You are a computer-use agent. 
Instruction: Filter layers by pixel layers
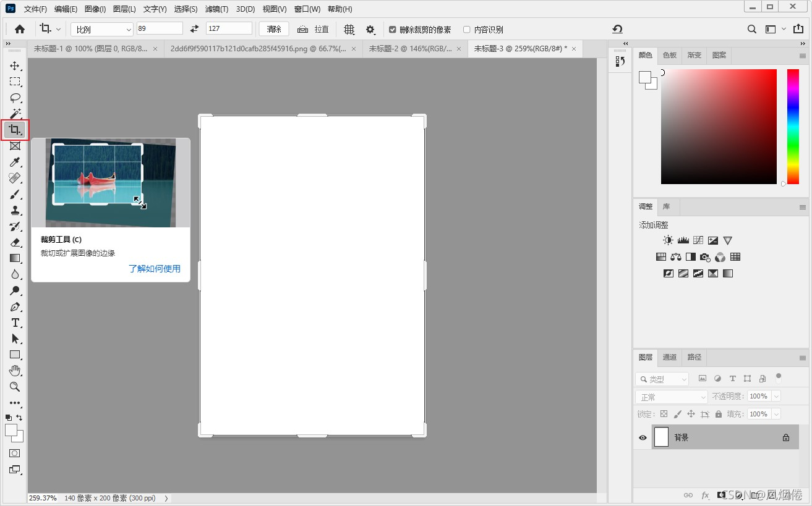click(703, 379)
